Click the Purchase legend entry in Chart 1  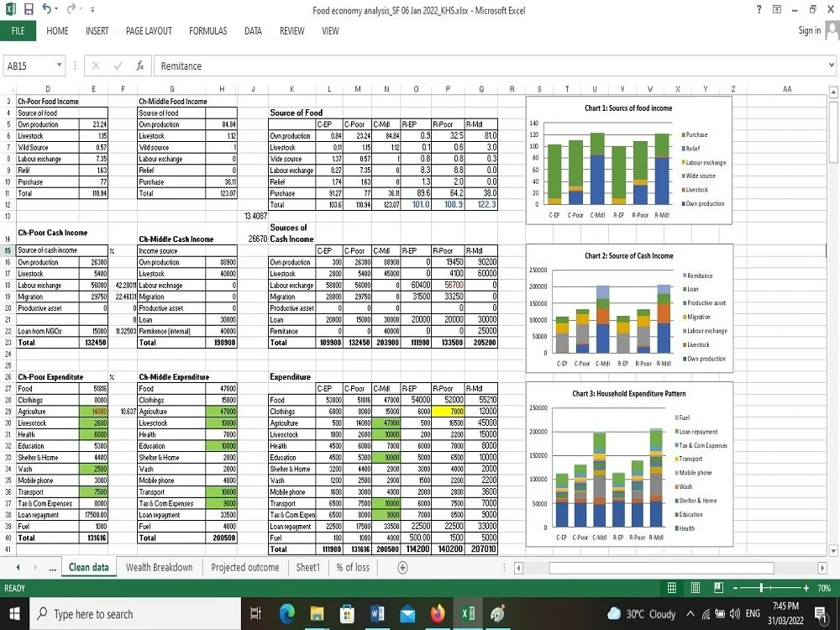click(695, 135)
